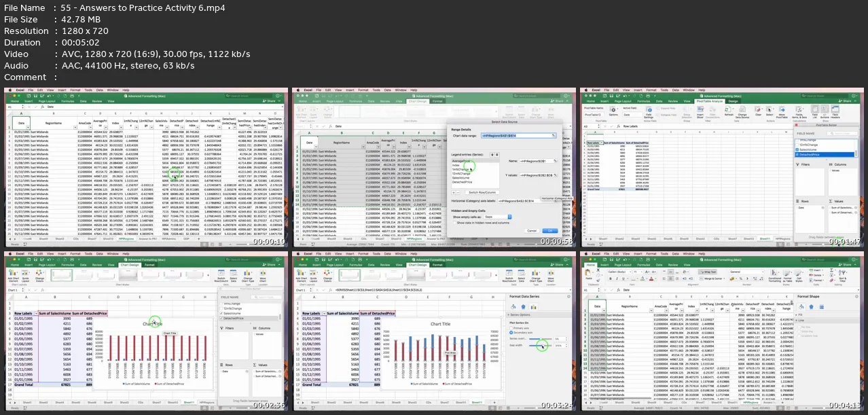Open PivotTable Options icon (00:01:47 frame)
The image size is (868, 415).
(613, 109)
